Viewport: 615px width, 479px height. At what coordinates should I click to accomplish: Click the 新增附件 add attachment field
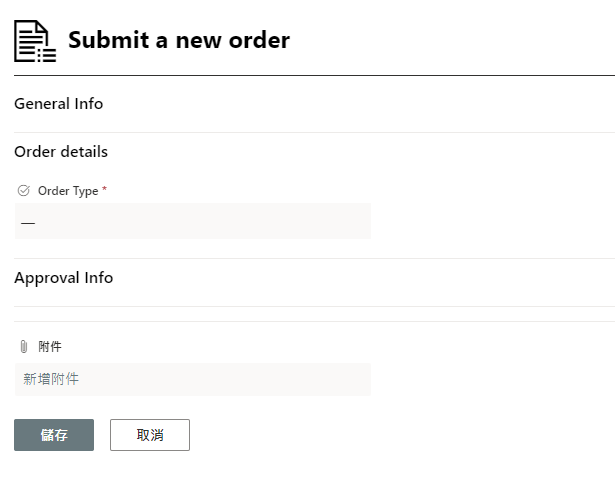[x=192, y=379]
